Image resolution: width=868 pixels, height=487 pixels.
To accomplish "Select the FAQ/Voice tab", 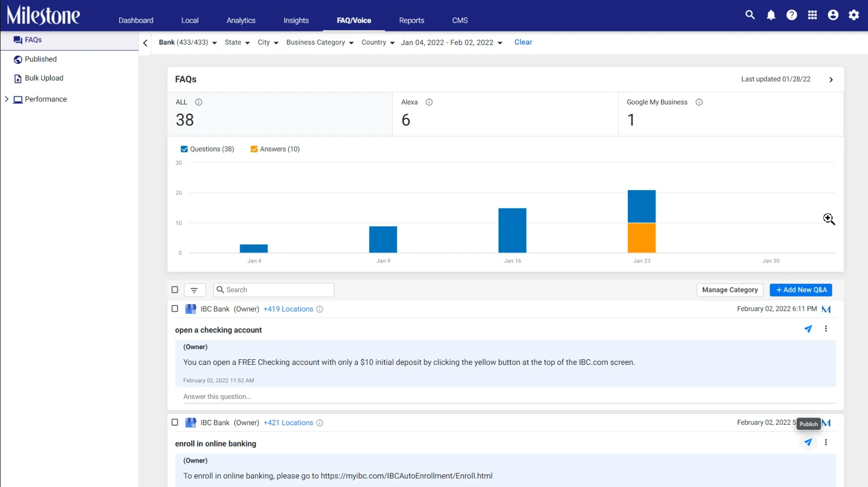I will [354, 20].
